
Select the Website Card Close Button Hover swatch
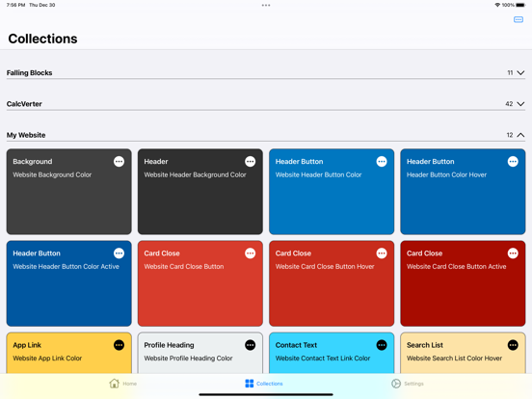click(x=332, y=283)
